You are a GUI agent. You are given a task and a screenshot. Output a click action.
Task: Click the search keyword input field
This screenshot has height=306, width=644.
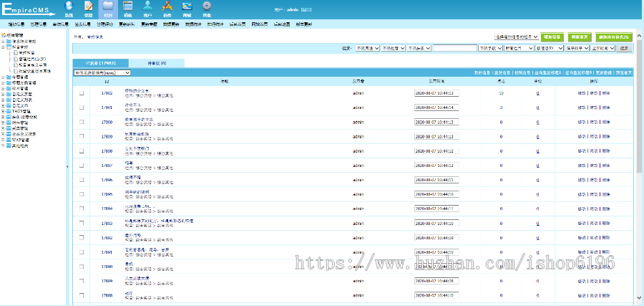(x=454, y=48)
